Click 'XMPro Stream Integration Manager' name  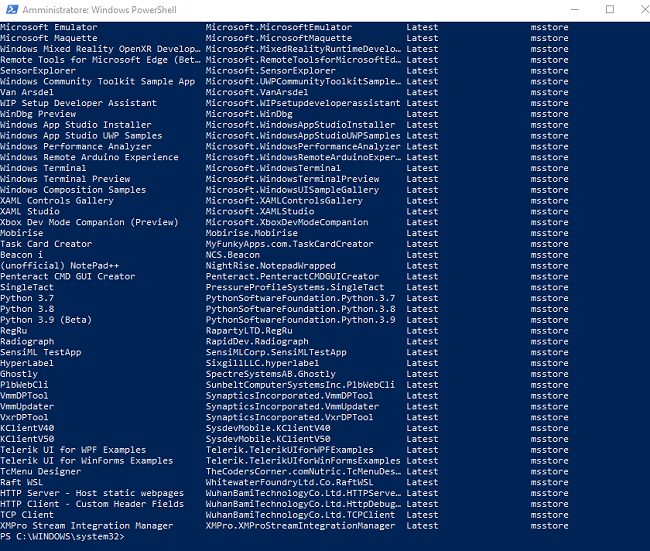[x=87, y=525]
